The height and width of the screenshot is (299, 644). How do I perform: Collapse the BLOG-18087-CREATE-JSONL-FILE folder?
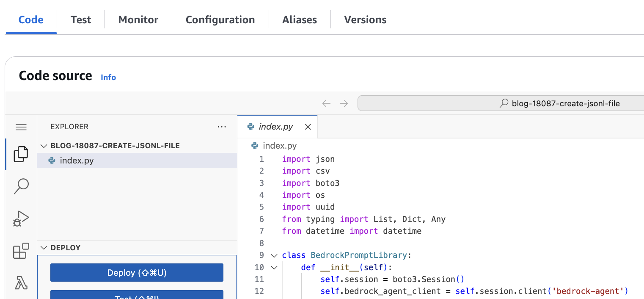tap(44, 146)
